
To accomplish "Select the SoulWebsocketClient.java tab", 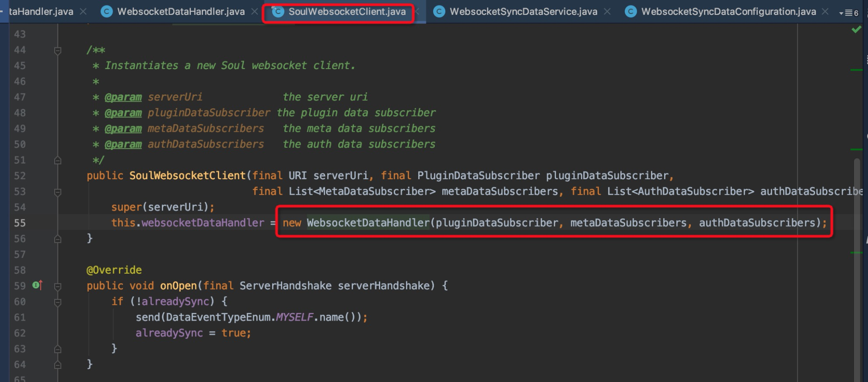I will (x=347, y=12).
